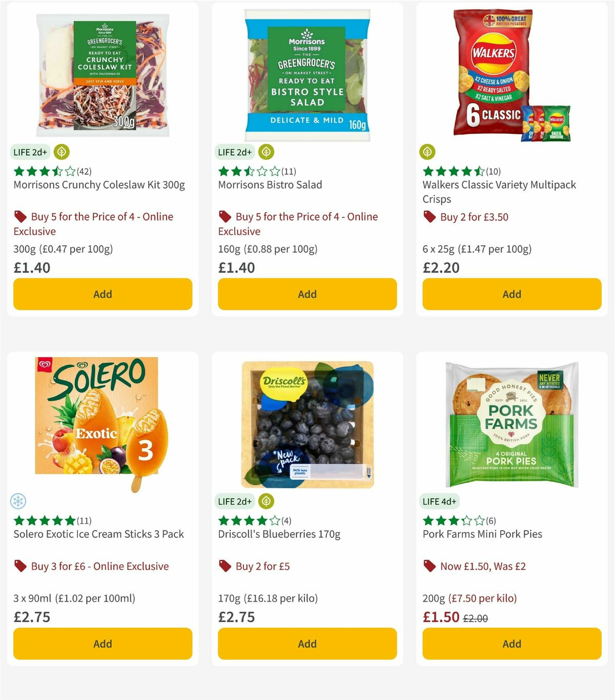
Task: Click the fifth star under Solero Exotic Ice Cream
Action: pos(70,520)
